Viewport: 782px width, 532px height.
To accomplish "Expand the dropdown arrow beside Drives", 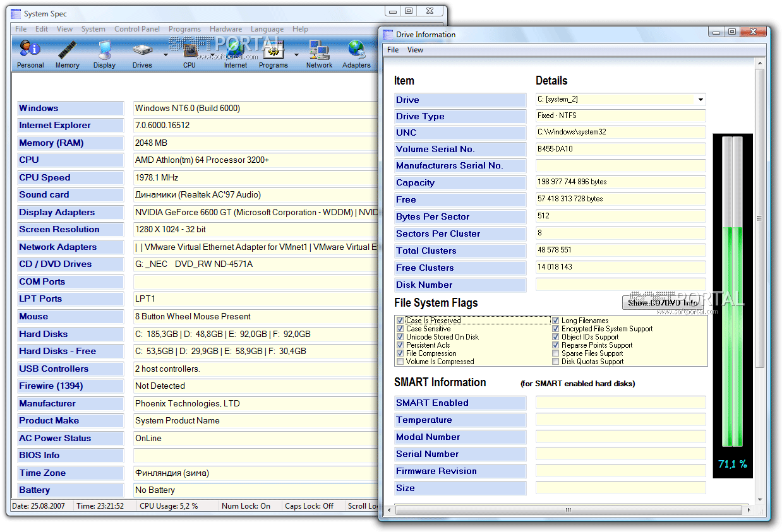I will 165,54.
